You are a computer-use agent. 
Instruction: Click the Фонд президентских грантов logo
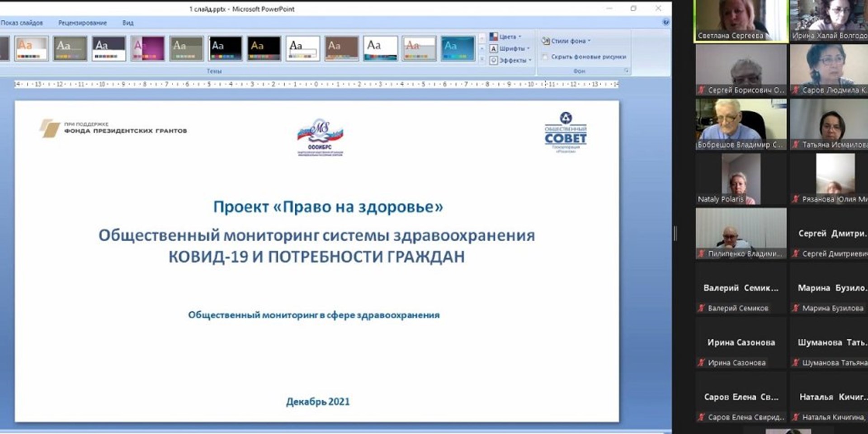113,128
